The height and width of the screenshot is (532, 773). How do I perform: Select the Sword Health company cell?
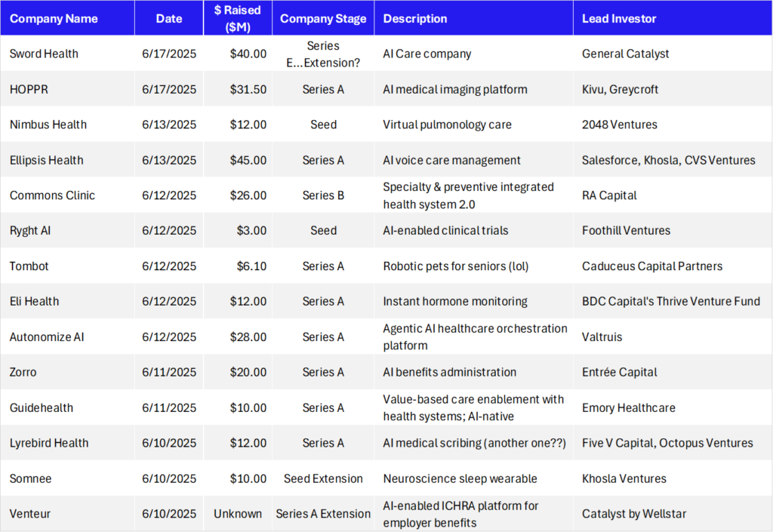click(x=67, y=54)
